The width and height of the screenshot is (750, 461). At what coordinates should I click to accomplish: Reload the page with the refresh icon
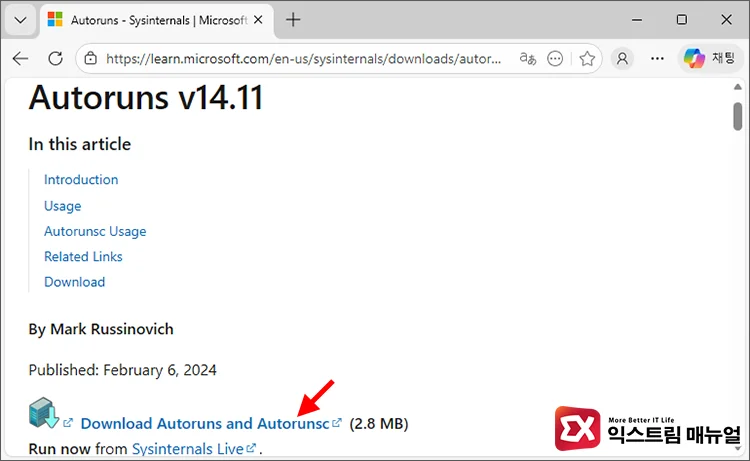(55, 58)
